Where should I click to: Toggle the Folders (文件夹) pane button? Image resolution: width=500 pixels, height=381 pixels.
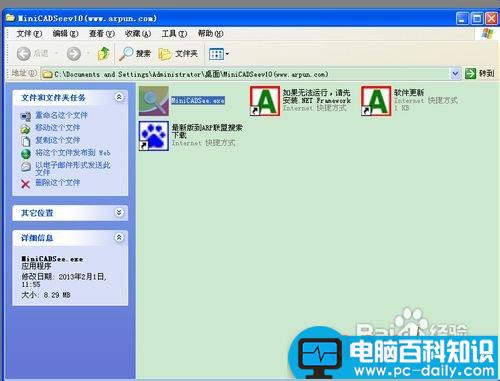pos(178,54)
